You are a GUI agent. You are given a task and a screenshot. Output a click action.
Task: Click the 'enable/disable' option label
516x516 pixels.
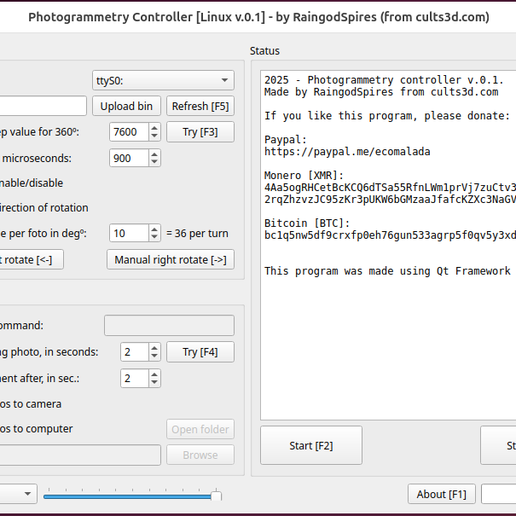[31, 183]
